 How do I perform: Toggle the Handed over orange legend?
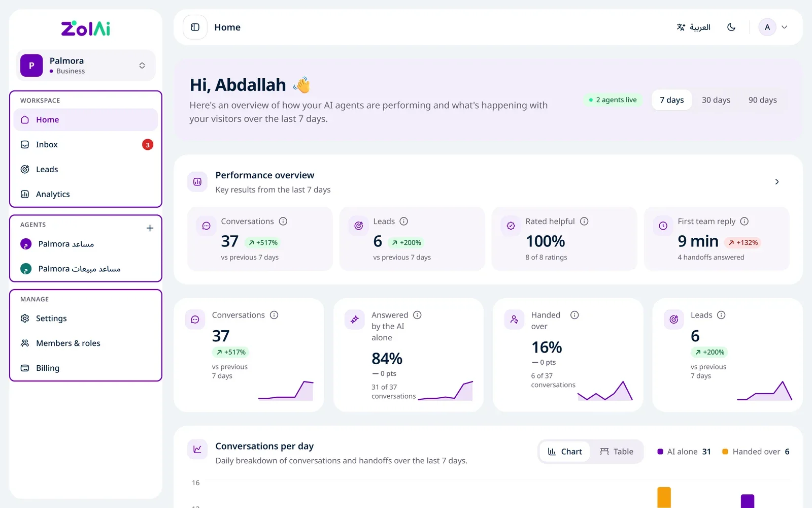(756, 452)
